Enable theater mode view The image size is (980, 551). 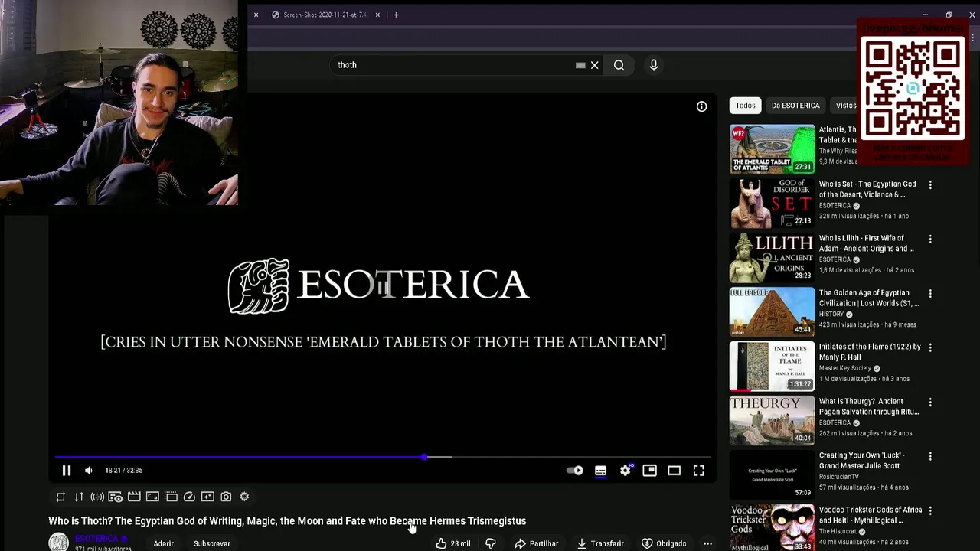pyautogui.click(x=674, y=471)
